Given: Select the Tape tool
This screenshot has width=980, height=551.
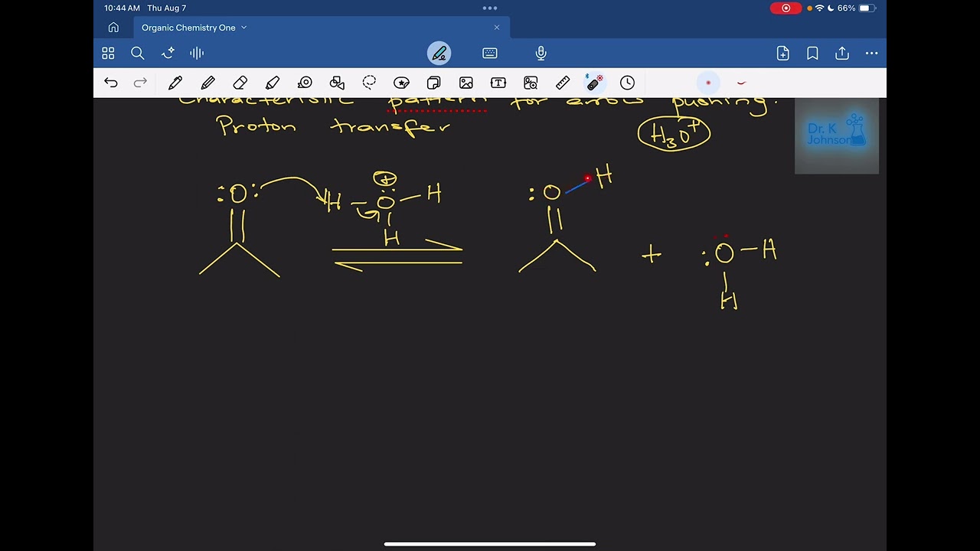Looking at the screenshot, I should click(305, 83).
